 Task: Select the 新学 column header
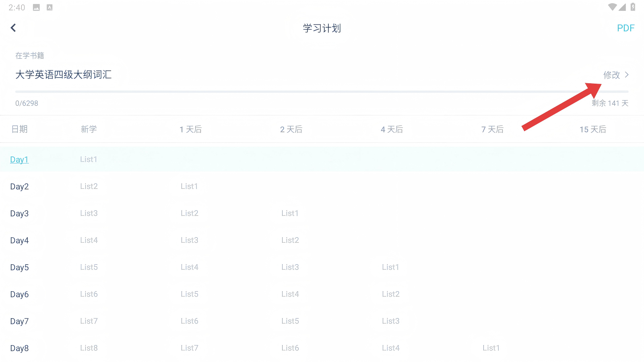pos(89,129)
